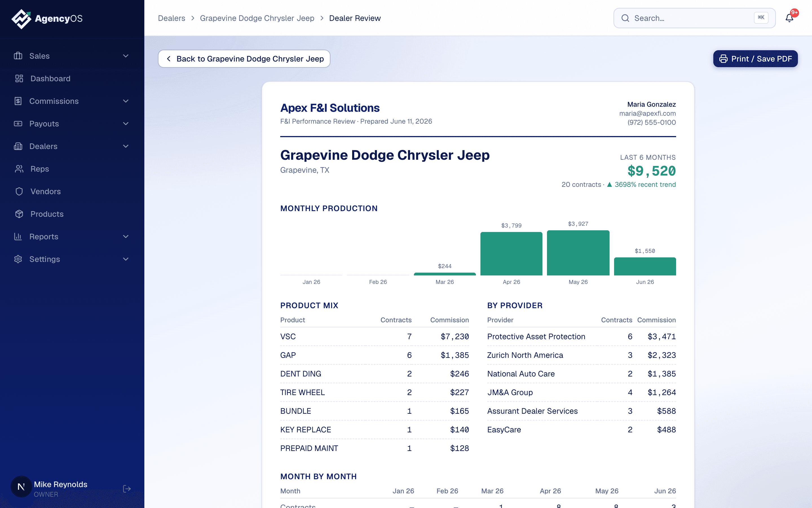This screenshot has width=812, height=508.
Task: Click the DENT DING product row
Action: (374, 374)
